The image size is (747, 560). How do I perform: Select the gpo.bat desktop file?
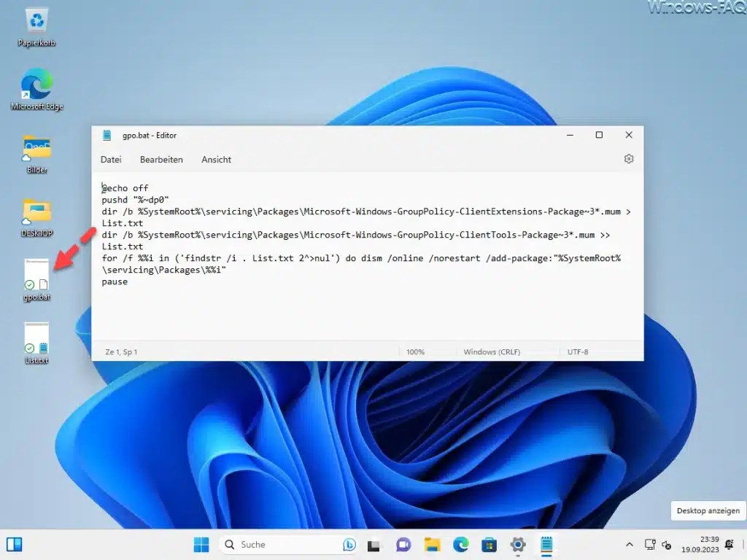point(36,280)
